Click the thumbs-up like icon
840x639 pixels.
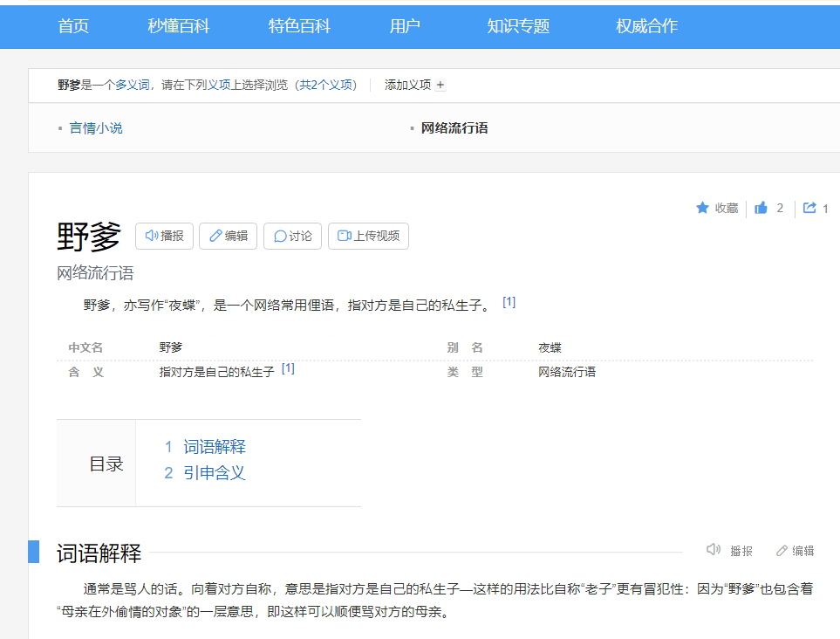(761, 208)
